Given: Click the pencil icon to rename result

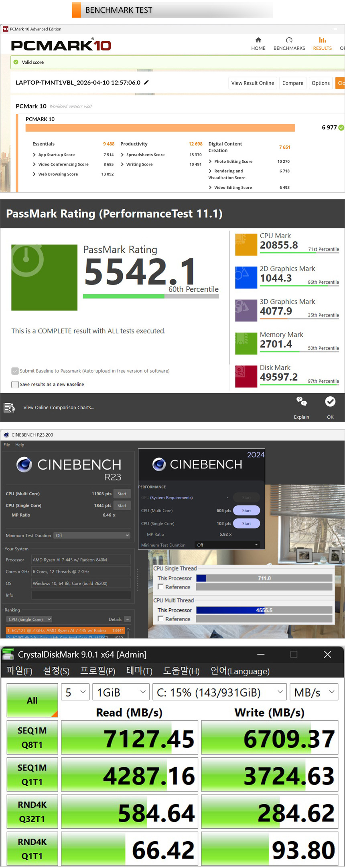Looking at the screenshot, I should (x=146, y=83).
